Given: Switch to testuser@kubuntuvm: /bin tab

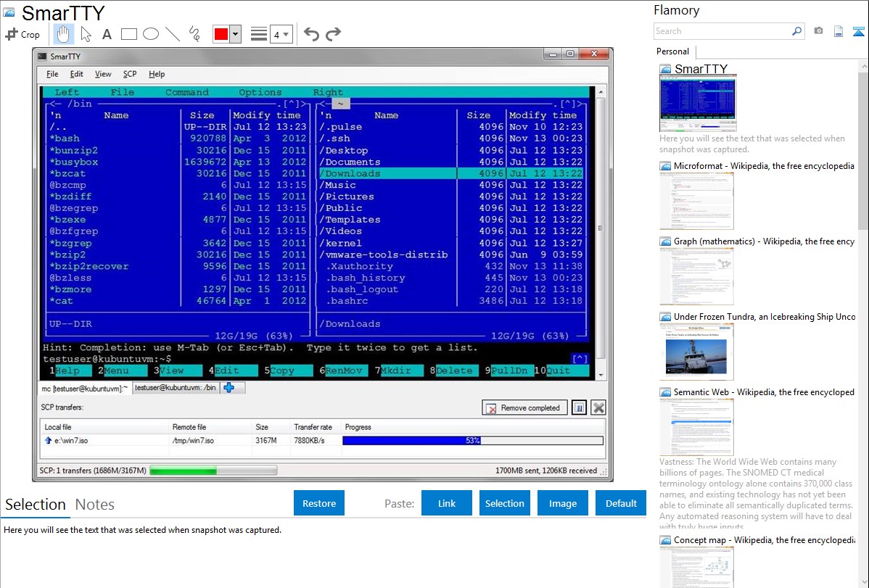Looking at the screenshot, I should pos(175,388).
